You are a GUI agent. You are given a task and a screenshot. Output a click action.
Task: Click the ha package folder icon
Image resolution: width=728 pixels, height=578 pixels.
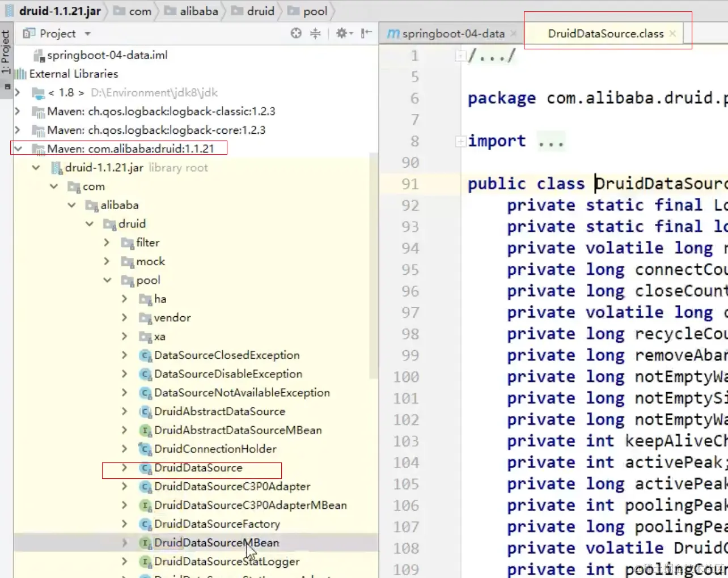click(145, 299)
